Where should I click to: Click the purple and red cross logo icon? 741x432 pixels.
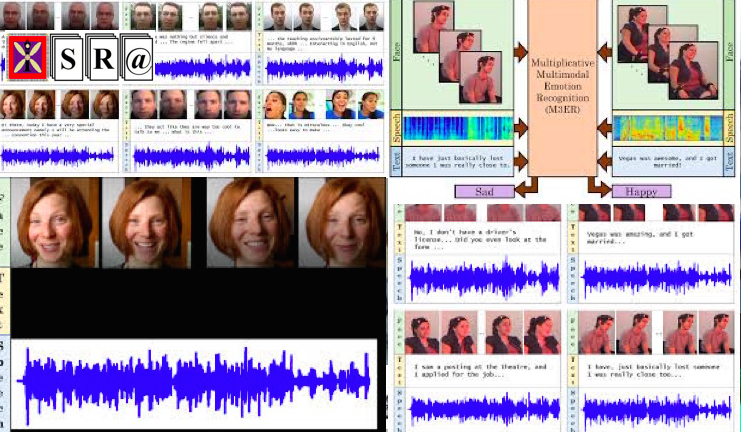coord(27,57)
